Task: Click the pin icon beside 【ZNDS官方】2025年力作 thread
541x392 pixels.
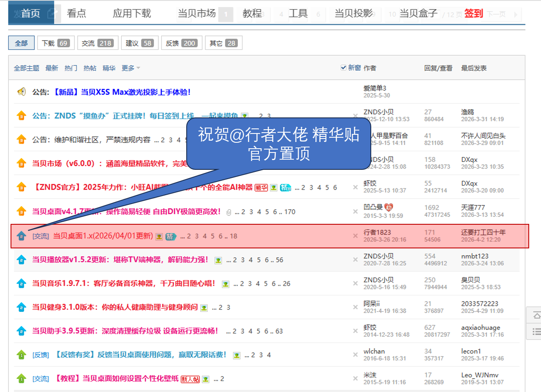Action: [x=21, y=187]
